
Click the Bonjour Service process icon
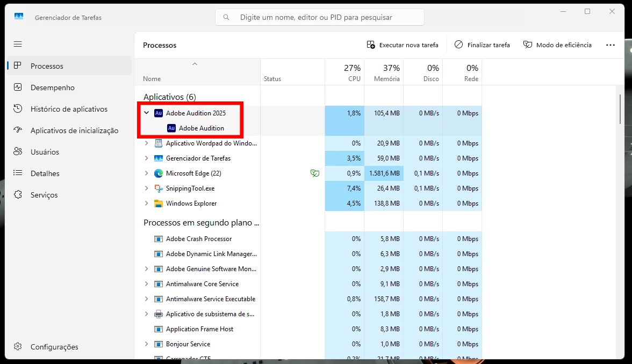tap(159, 344)
